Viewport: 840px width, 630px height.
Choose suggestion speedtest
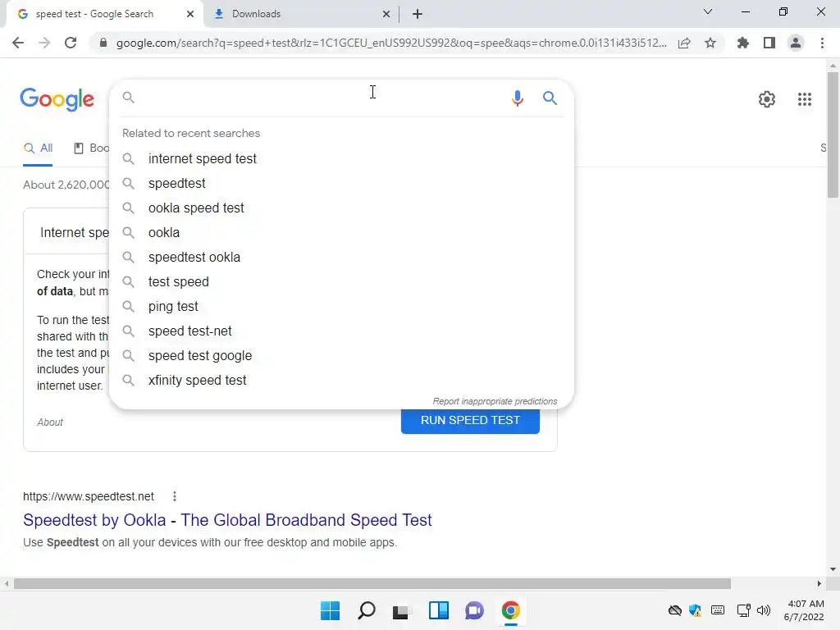click(341, 183)
